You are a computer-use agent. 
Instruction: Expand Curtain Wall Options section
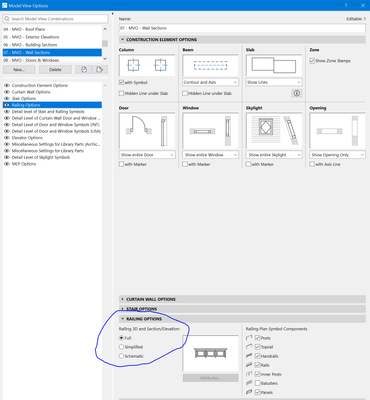242,299
